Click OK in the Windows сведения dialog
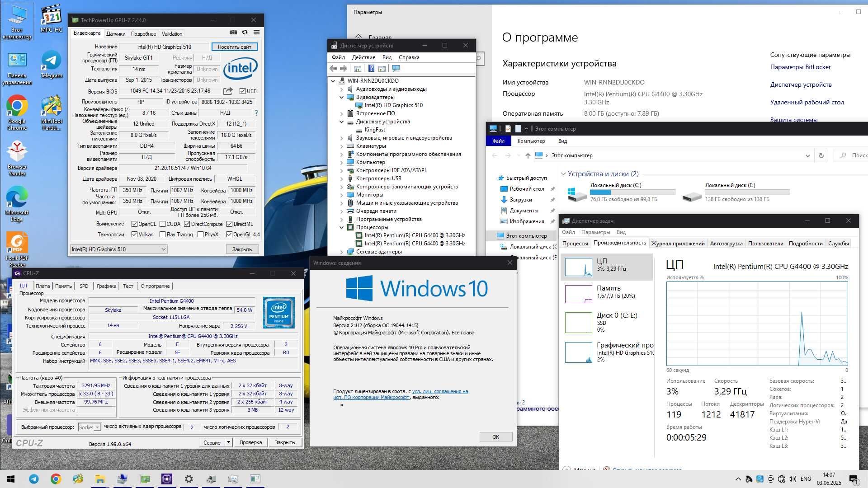This screenshot has height=488, width=868. point(495,437)
